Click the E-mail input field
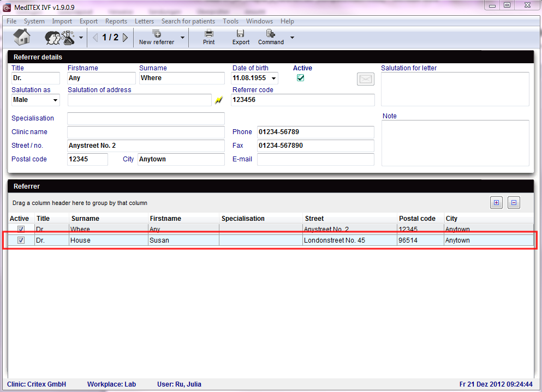Viewport: 542px width, 392px height. [x=315, y=159]
